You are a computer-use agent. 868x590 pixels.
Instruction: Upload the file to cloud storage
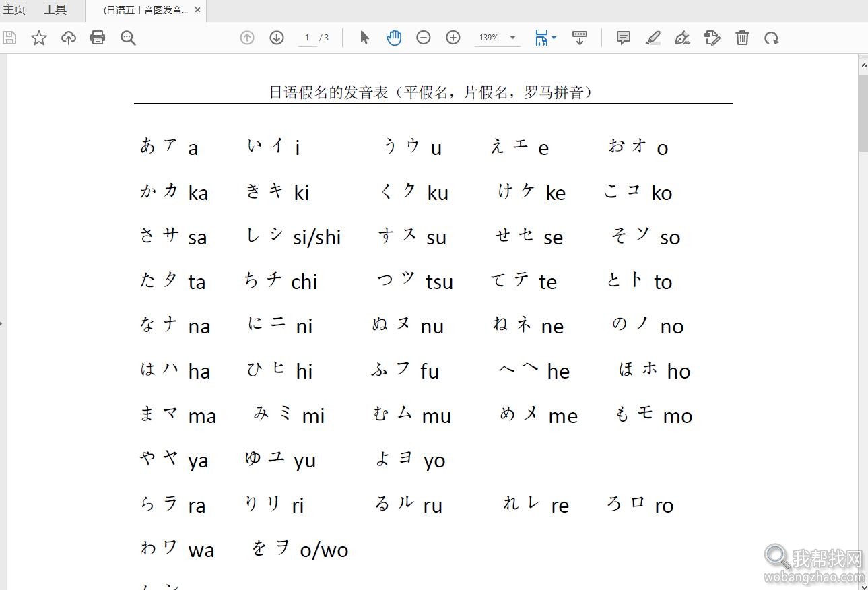(69, 38)
